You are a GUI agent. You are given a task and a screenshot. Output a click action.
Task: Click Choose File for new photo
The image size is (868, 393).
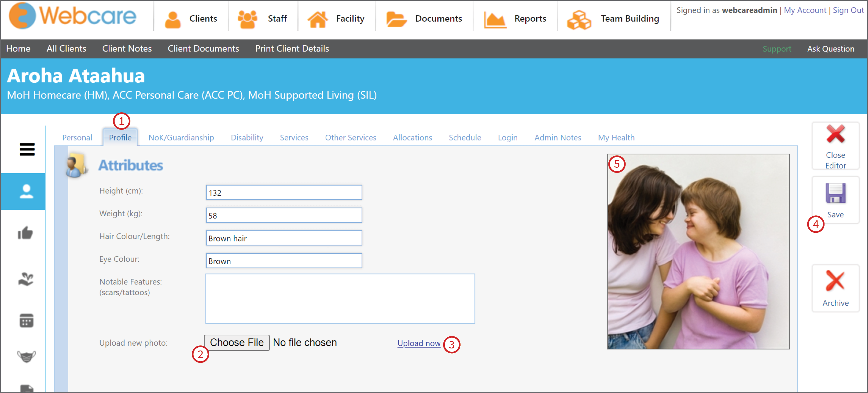coord(237,342)
